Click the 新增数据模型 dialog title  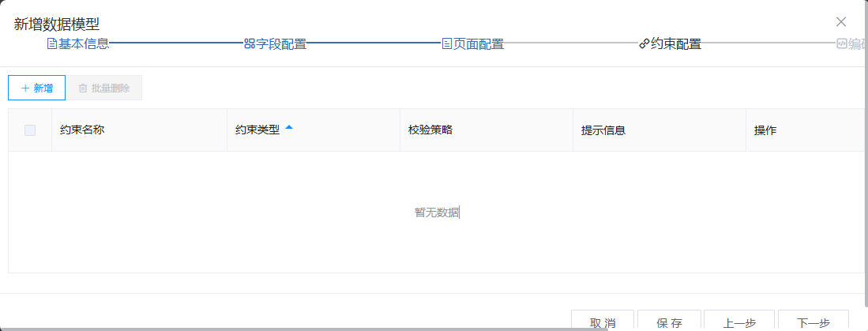pos(57,24)
